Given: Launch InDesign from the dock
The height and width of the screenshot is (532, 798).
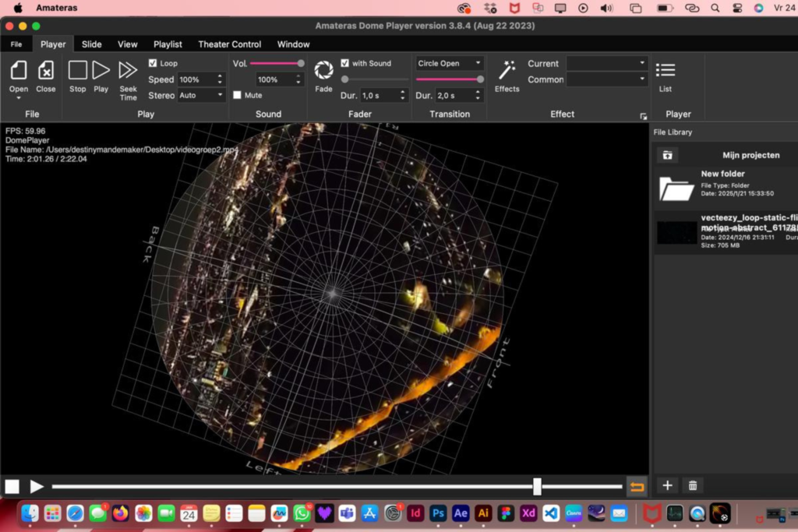Looking at the screenshot, I should coord(415,513).
